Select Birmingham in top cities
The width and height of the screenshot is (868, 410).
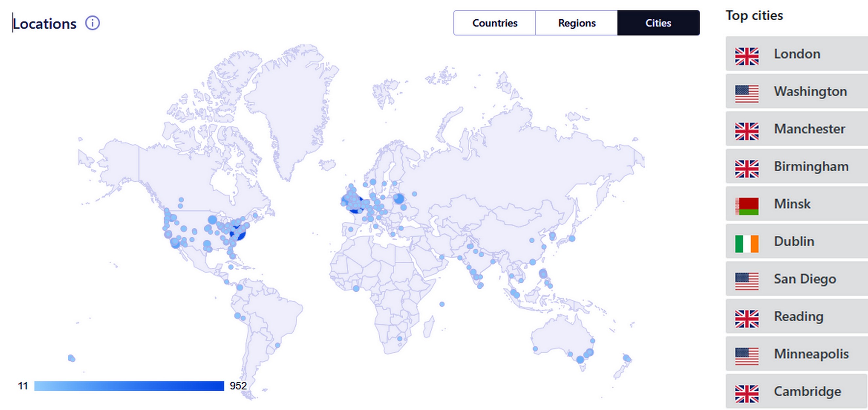[811, 166]
